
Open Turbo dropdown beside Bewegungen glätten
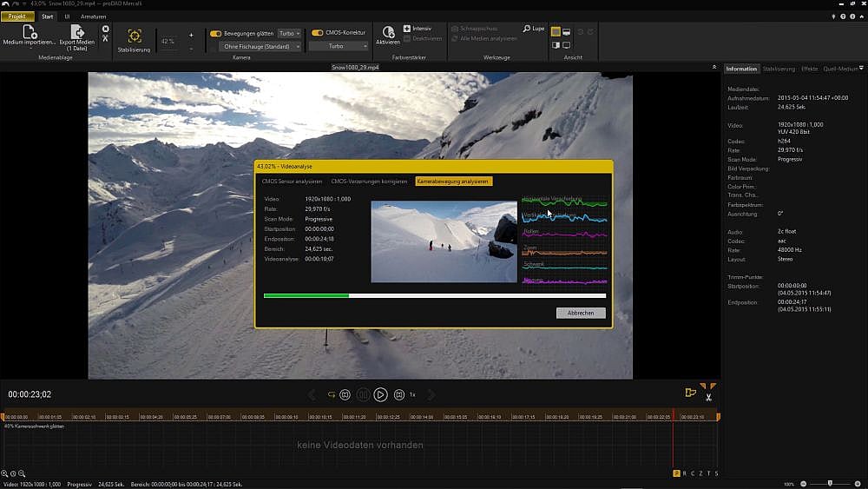(289, 33)
